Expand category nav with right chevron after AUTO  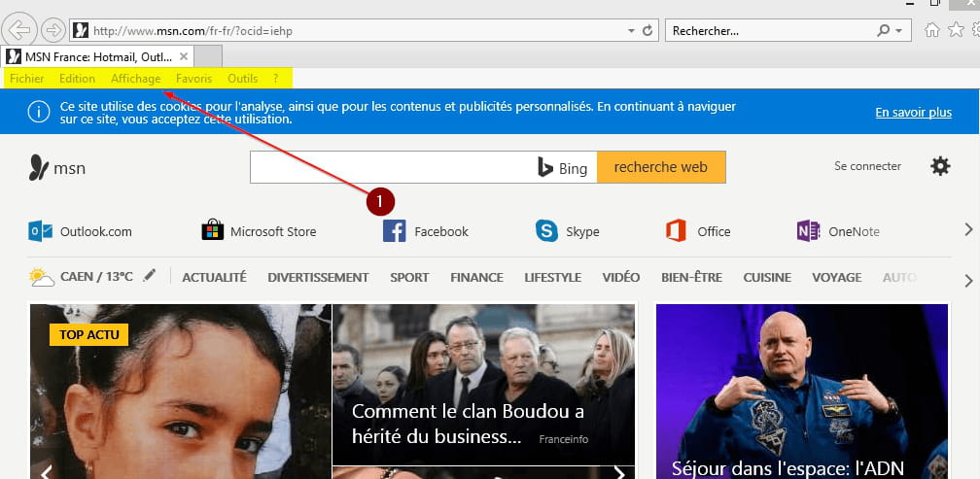tap(968, 281)
